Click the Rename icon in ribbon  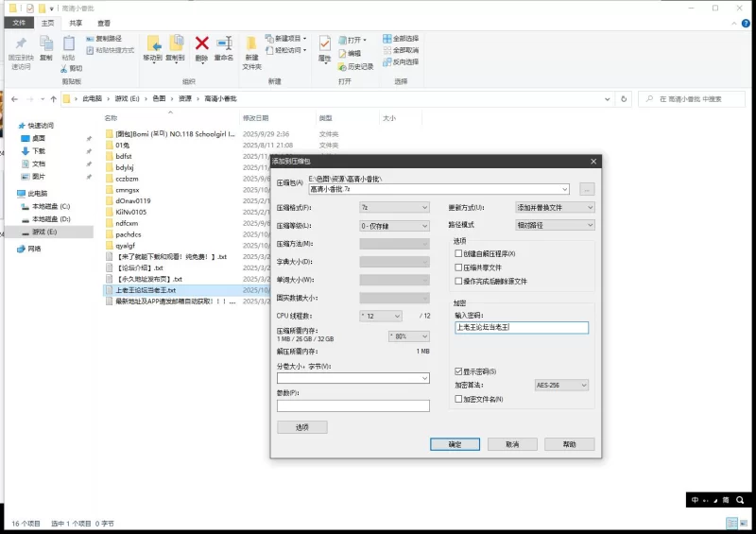224,43
